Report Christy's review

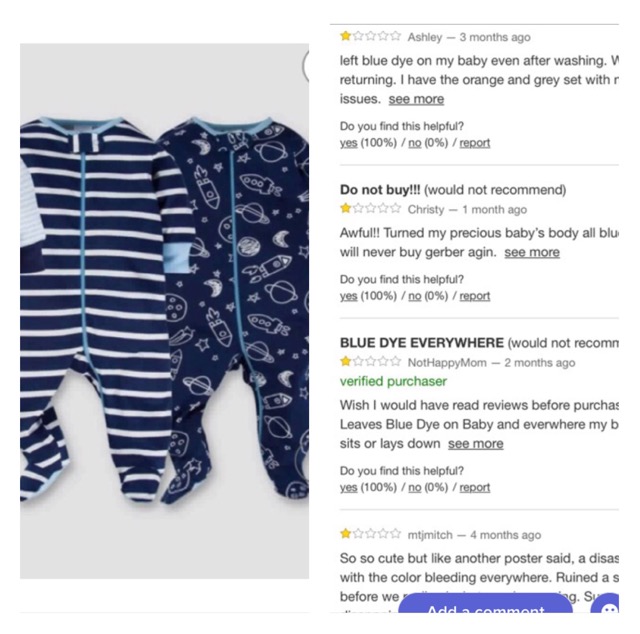tap(475, 296)
